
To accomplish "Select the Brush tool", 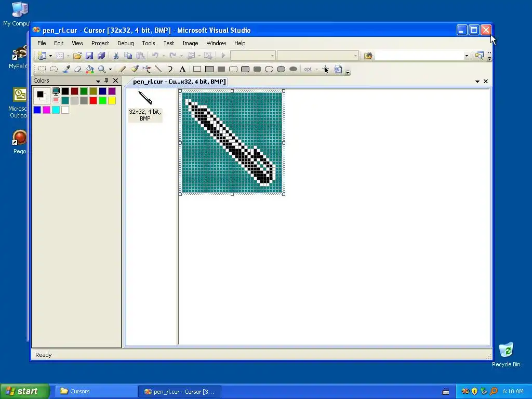I will point(135,69).
